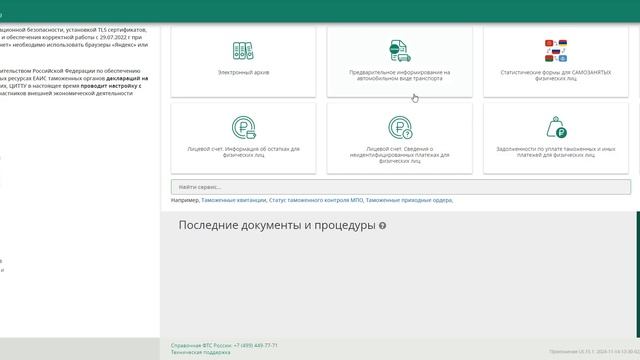Open the Техническая поддержка footer link
Viewport: 640px width, 360px height.
click(x=200, y=352)
